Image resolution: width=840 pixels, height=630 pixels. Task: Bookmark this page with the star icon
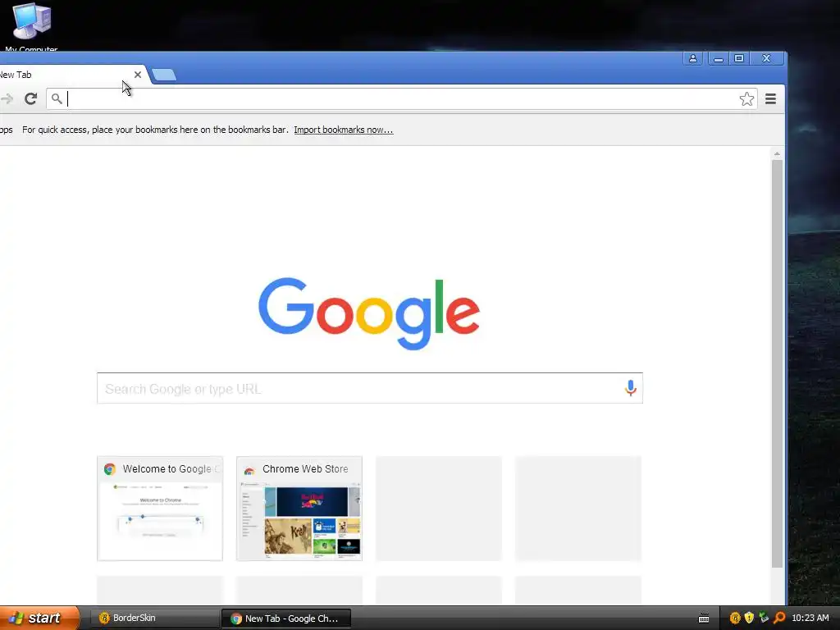[x=746, y=99]
